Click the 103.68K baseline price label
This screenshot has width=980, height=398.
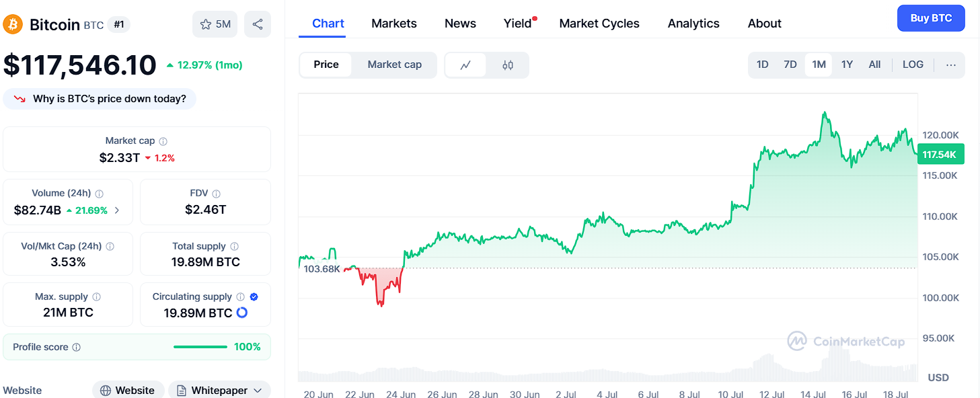click(x=322, y=269)
